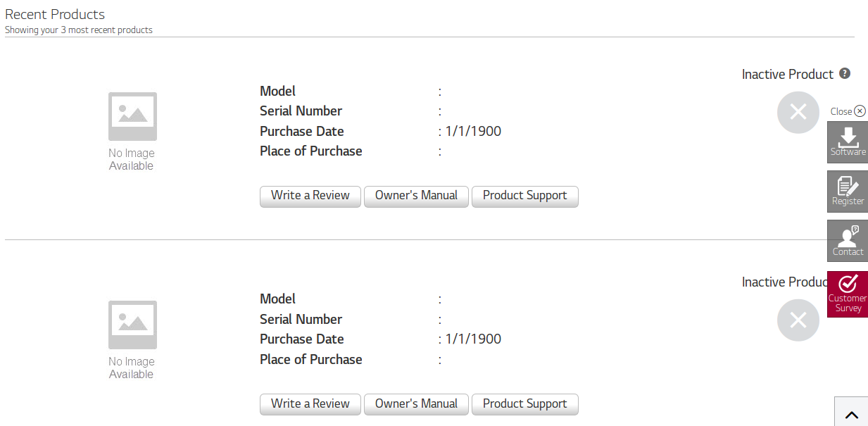
Task: Open the Customer Survey sidebar icon
Action: (848, 294)
